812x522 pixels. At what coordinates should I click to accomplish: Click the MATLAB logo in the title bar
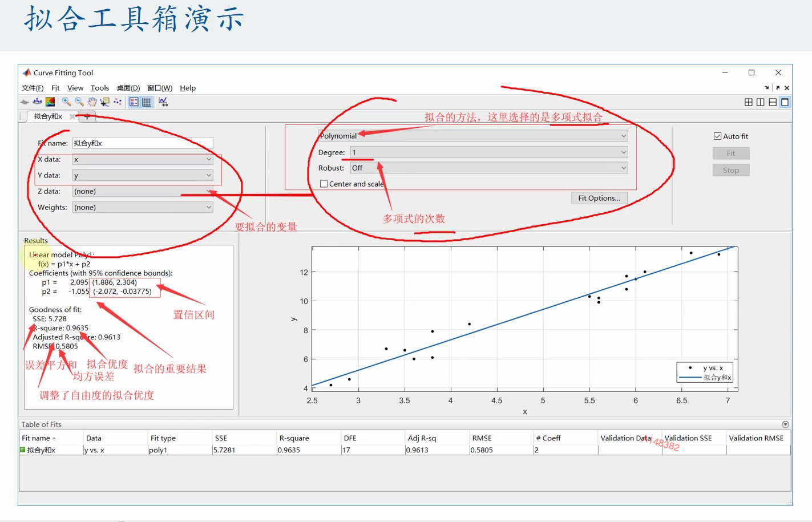tap(26, 72)
